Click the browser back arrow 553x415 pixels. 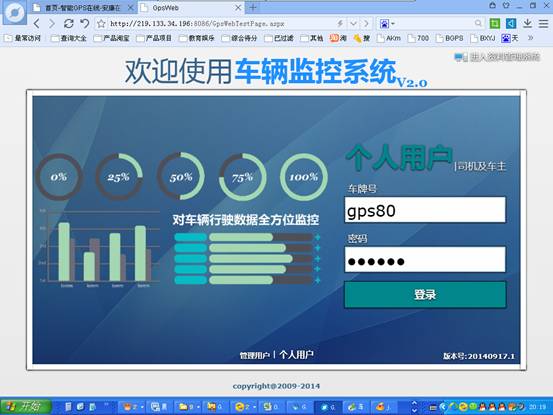[37, 24]
